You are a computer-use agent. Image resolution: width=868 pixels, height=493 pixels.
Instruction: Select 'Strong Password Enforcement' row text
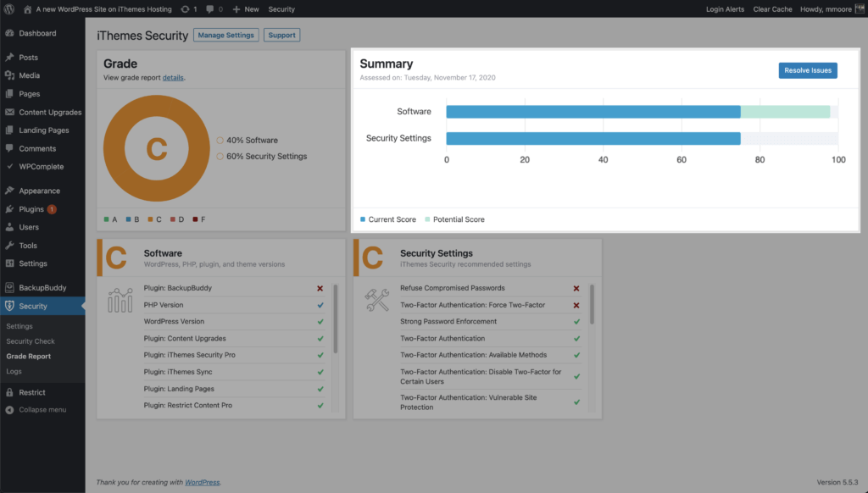(x=448, y=322)
